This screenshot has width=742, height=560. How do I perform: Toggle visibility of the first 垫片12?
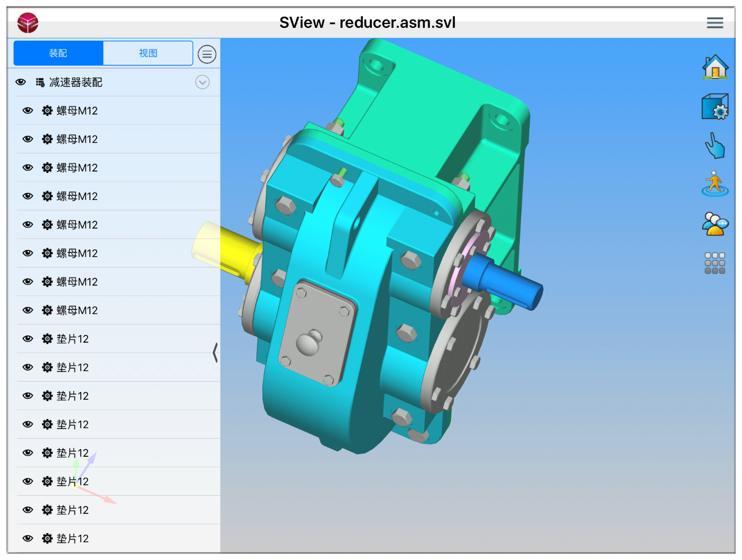(x=28, y=339)
